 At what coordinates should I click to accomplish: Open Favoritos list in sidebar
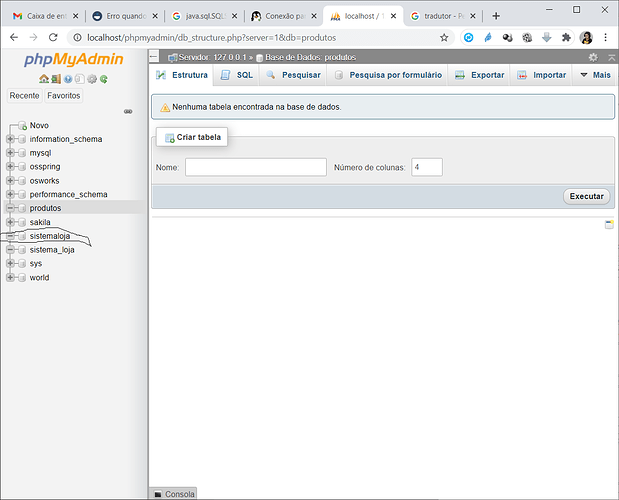[64, 96]
